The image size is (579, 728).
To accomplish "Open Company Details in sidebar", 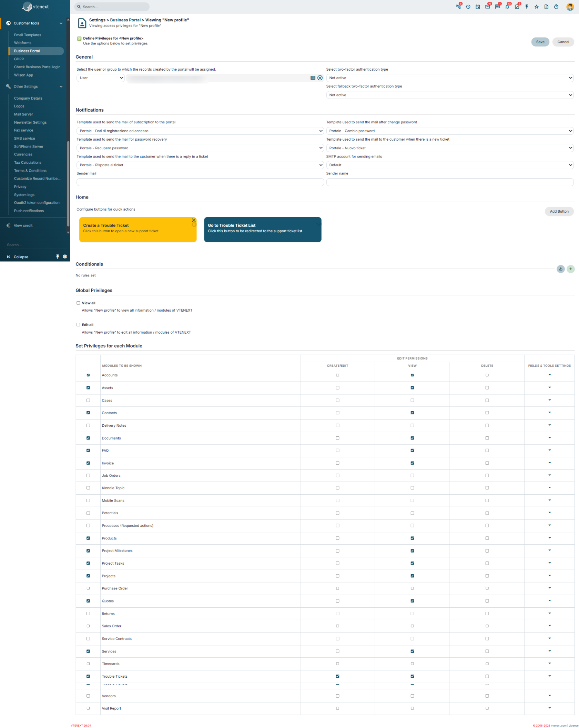I will (x=28, y=99).
